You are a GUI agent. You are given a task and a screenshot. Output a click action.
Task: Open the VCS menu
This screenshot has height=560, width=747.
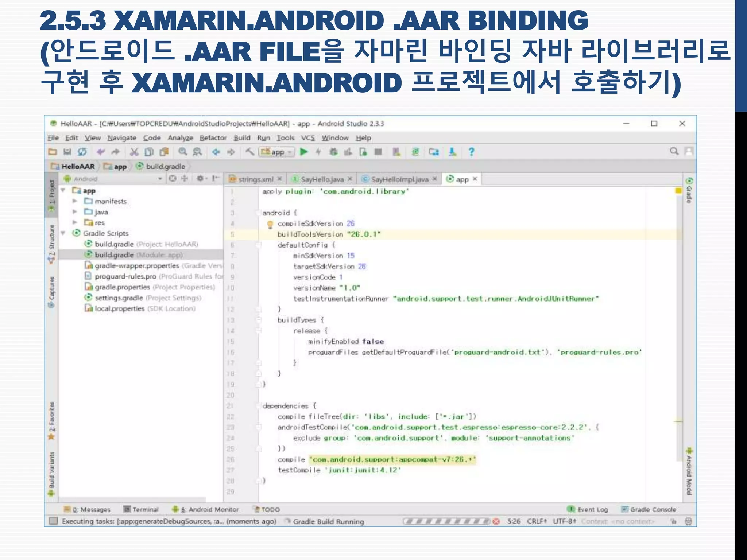coord(308,138)
